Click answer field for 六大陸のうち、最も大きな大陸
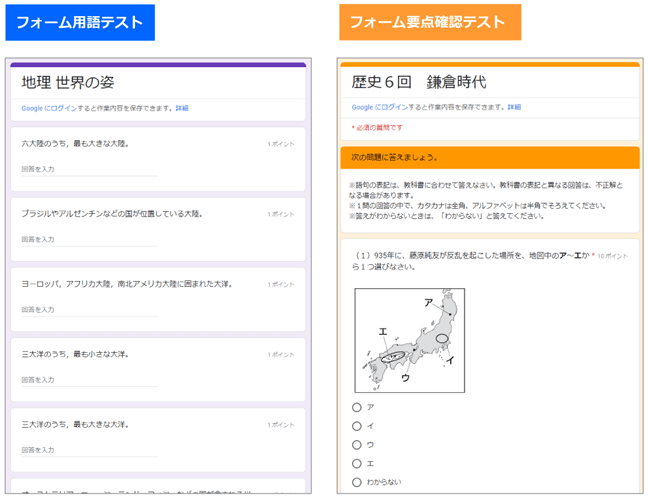 coord(90,170)
